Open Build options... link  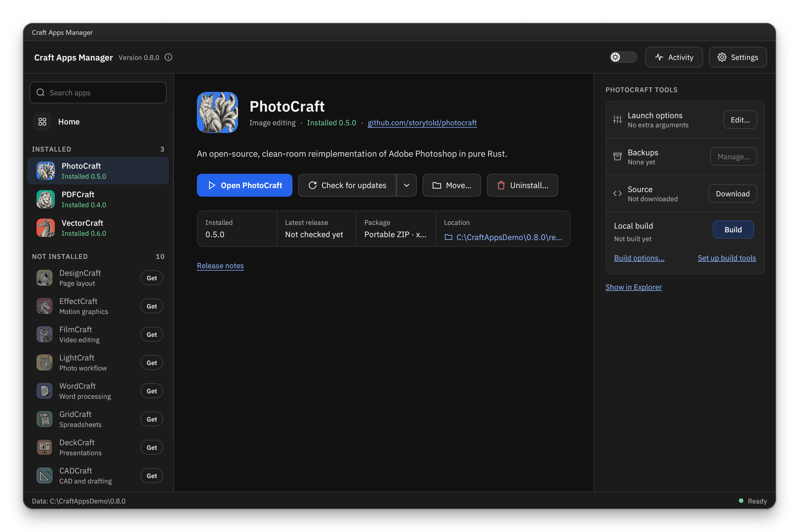click(639, 258)
